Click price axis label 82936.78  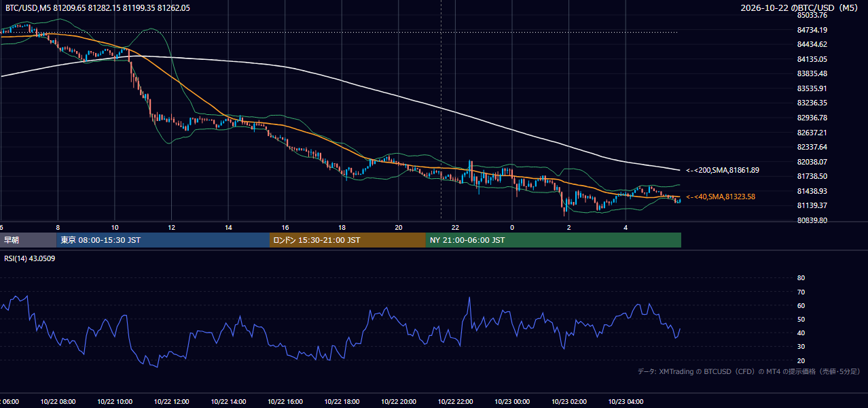[x=812, y=118]
